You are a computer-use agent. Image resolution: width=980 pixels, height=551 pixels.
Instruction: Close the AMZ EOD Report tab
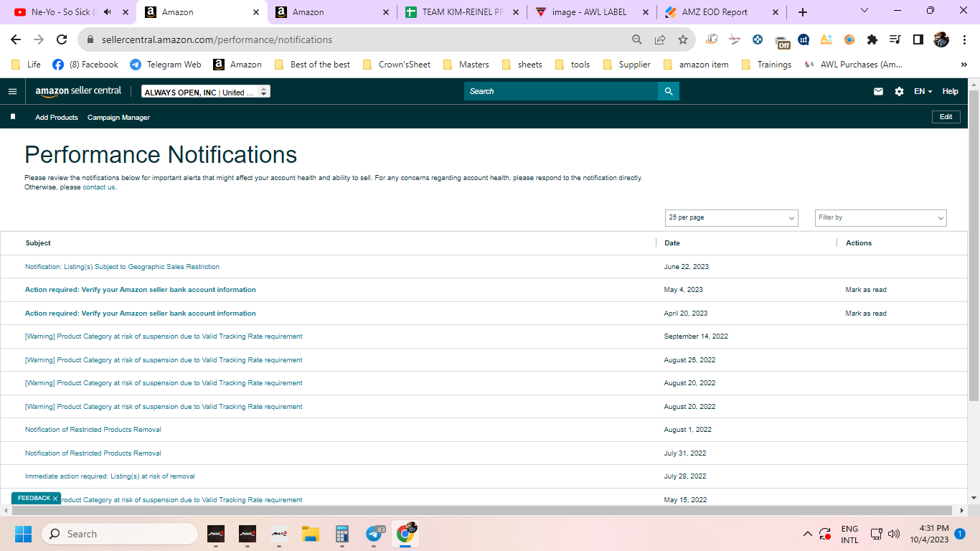coord(775,12)
